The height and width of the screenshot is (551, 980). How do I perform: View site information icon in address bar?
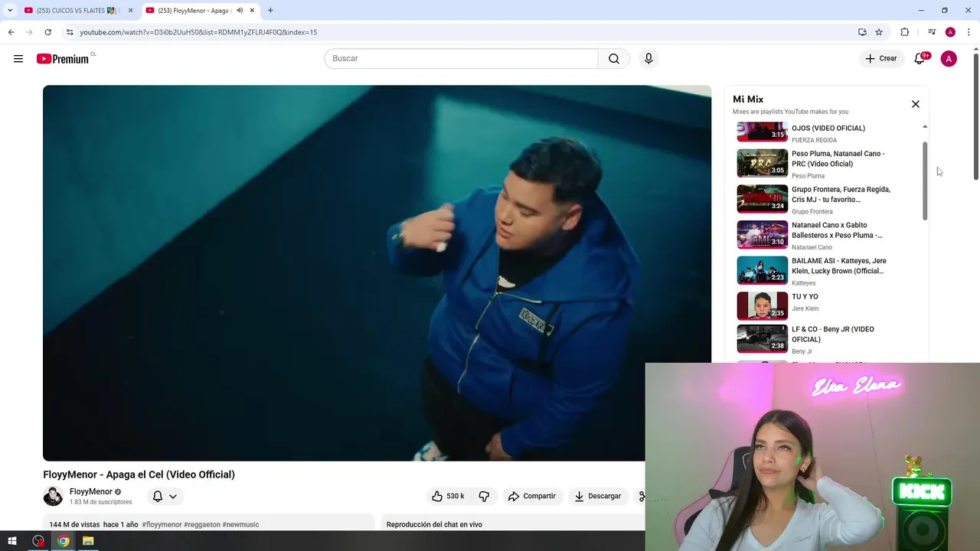[x=70, y=32]
